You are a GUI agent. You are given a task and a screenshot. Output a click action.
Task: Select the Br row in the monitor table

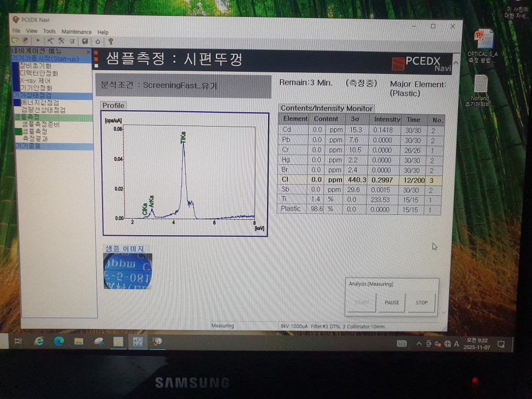click(x=360, y=170)
